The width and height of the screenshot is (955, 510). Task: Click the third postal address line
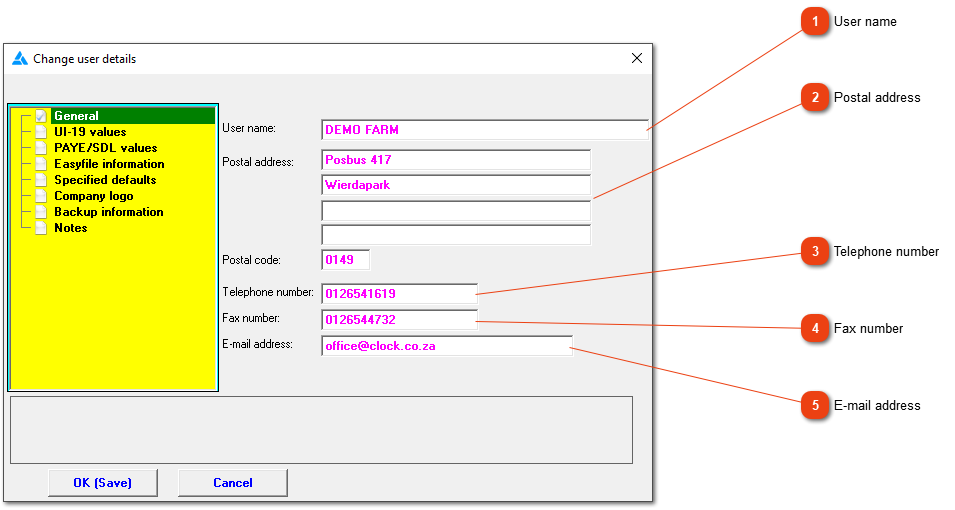click(x=456, y=210)
